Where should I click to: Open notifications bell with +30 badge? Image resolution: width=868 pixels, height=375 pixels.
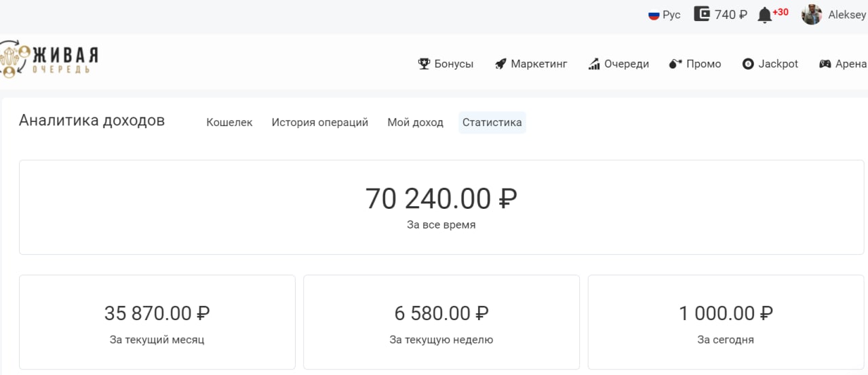tap(765, 15)
